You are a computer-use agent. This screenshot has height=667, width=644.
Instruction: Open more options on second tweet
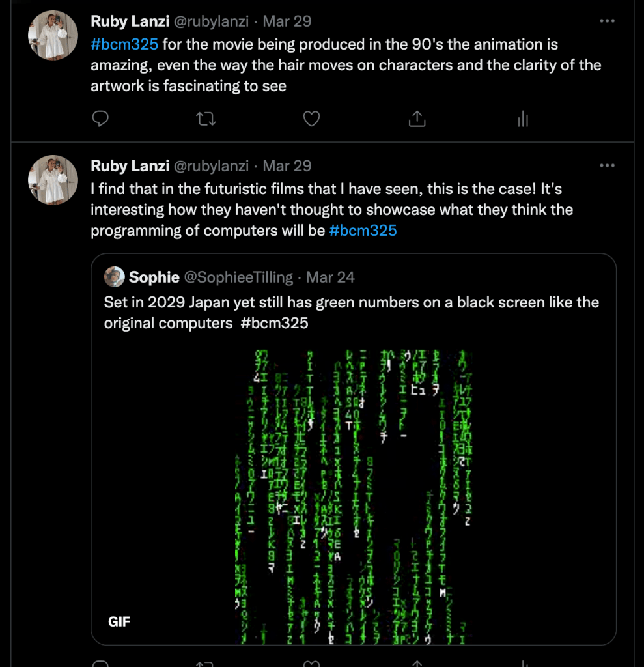[x=607, y=166]
